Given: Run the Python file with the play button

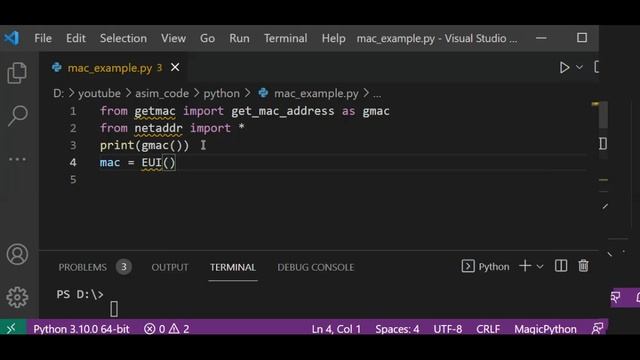Looking at the screenshot, I should 564,67.
